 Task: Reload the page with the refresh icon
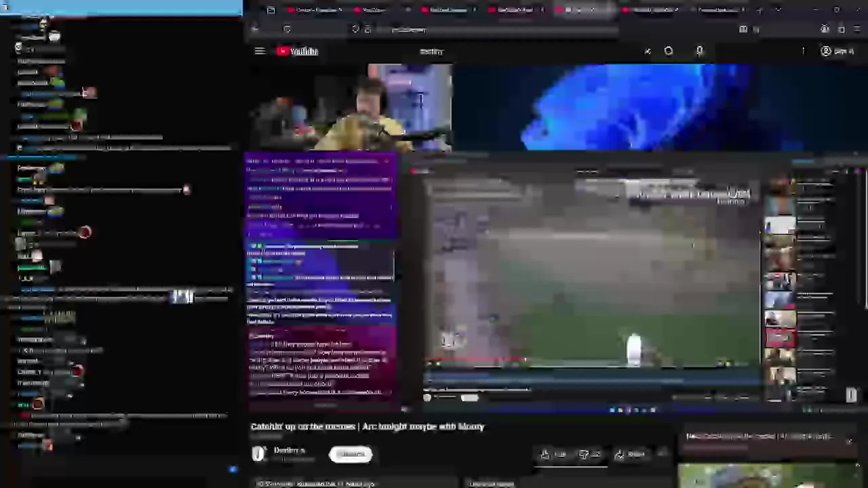tap(287, 29)
